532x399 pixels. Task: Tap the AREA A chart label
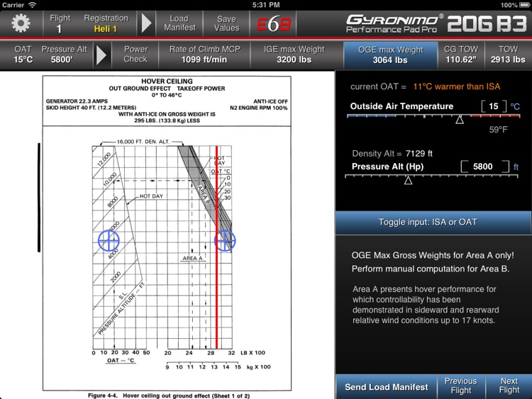pyautogui.click(x=192, y=258)
